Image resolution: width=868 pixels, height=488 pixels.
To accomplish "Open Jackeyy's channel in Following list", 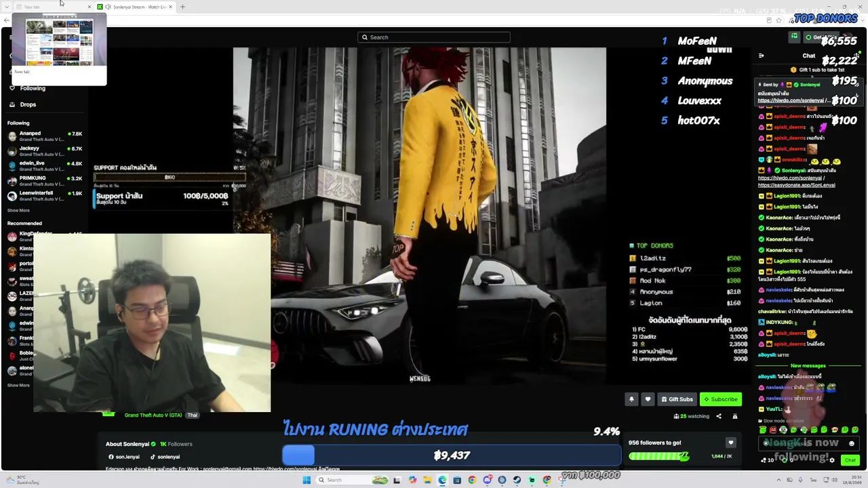I will (44, 151).
